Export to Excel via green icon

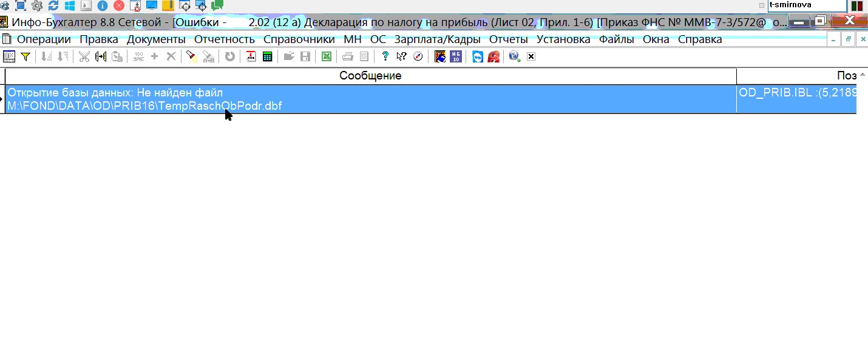[327, 57]
